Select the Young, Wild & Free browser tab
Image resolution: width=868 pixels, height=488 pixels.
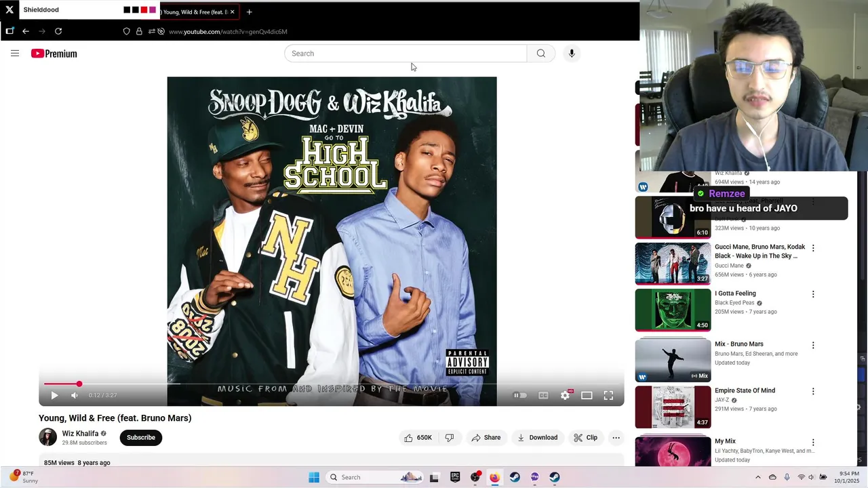pos(198,12)
